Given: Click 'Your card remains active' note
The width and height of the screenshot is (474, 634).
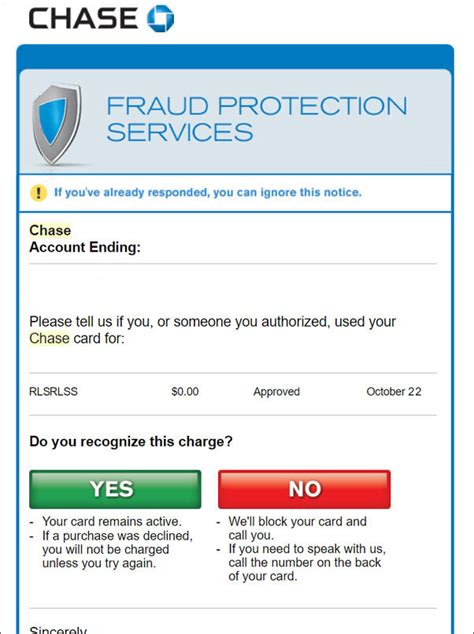Looking at the screenshot, I should (x=112, y=521).
